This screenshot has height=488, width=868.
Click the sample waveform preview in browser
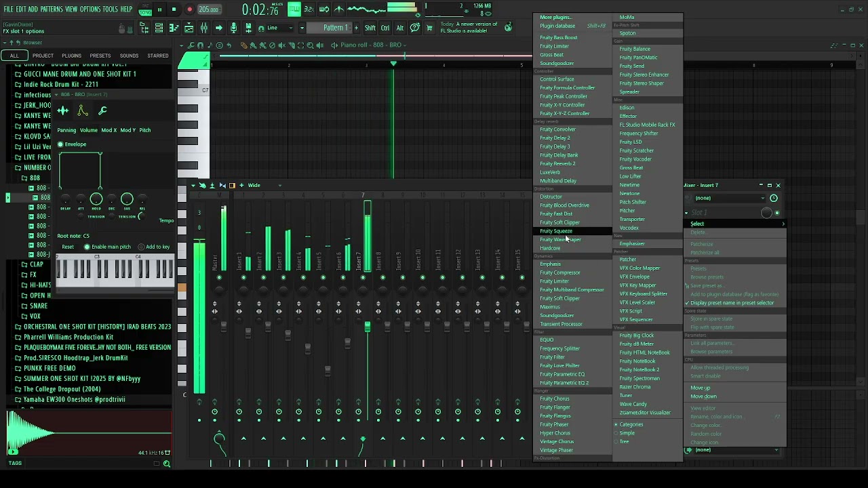88,432
